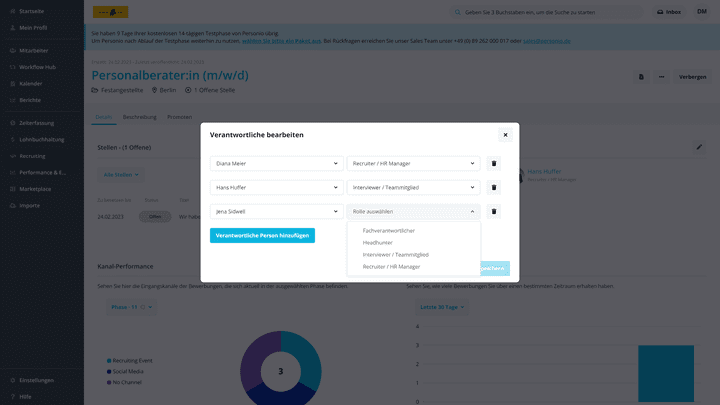Open Startseite in the sidebar
Screen dimensions: 720x405
[x=31, y=11]
